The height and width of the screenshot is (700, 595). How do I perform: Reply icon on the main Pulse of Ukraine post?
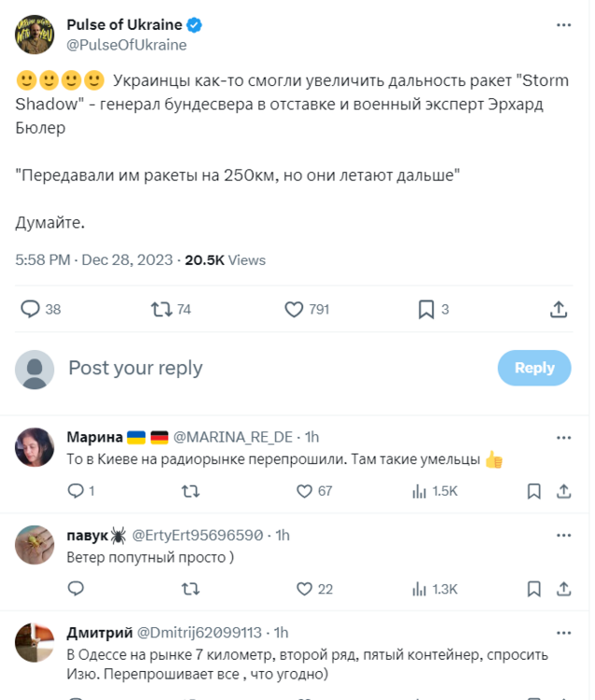tap(31, 309)
